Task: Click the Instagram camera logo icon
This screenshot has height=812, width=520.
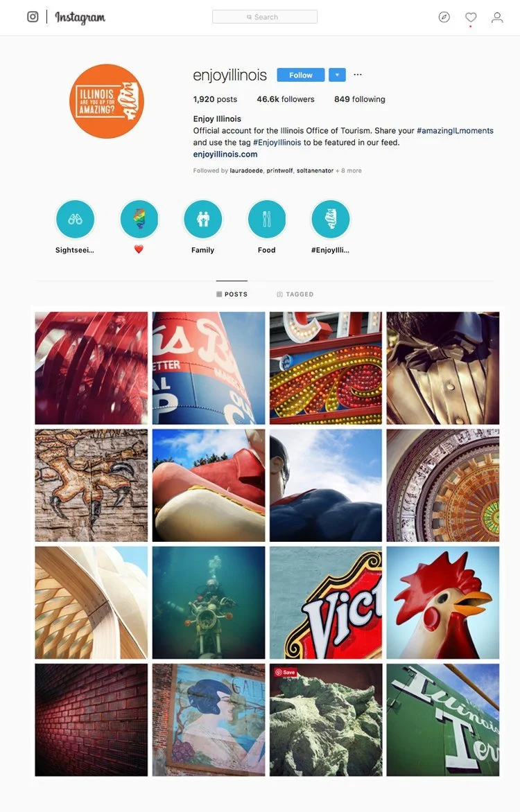Action: pyautogui.click(x=33, y=17)
